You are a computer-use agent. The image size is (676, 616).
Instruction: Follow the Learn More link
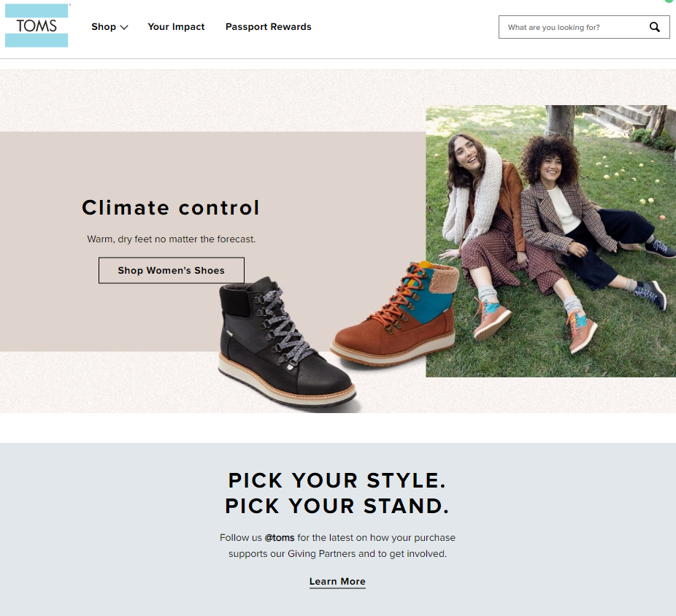pyautogui.click(x=337, y=582)
